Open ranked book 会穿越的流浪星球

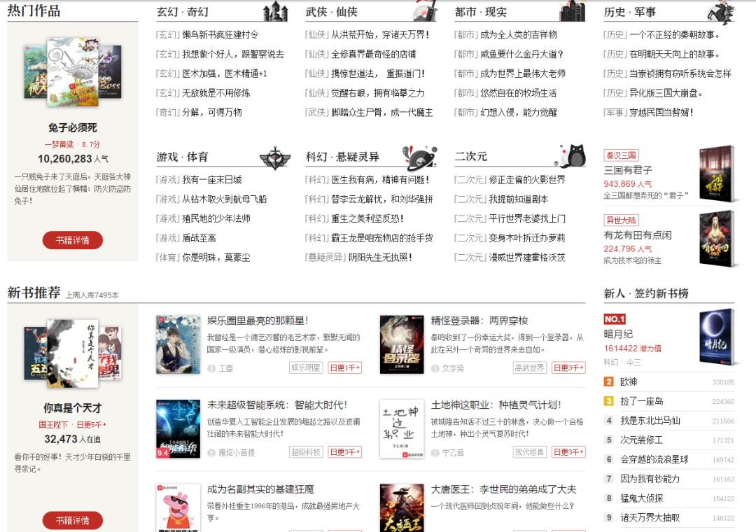coord(654,459)
